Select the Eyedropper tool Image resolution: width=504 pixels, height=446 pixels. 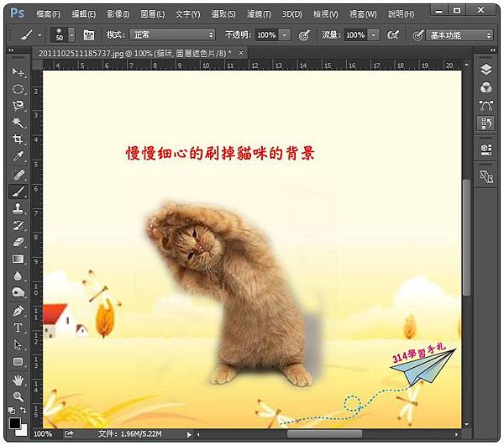(18, 156)
